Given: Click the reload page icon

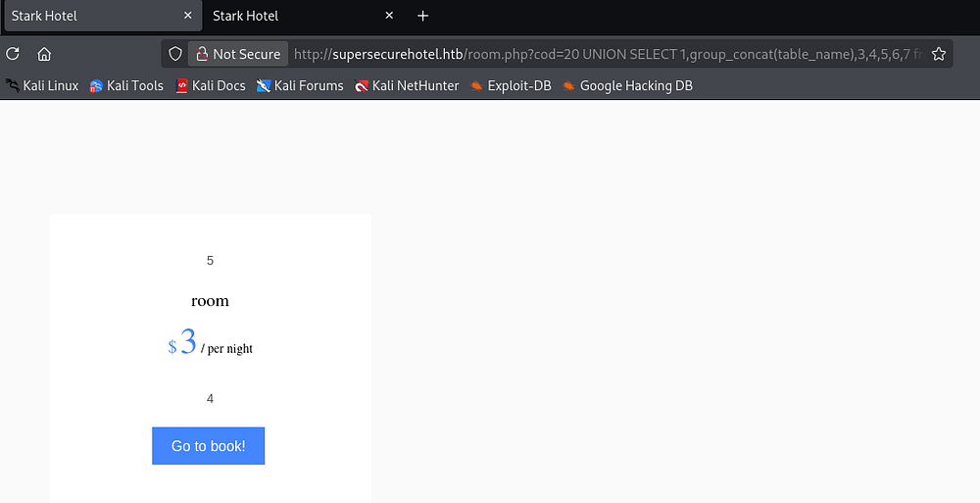Looking at the screenshot, I should pos(13,54).
